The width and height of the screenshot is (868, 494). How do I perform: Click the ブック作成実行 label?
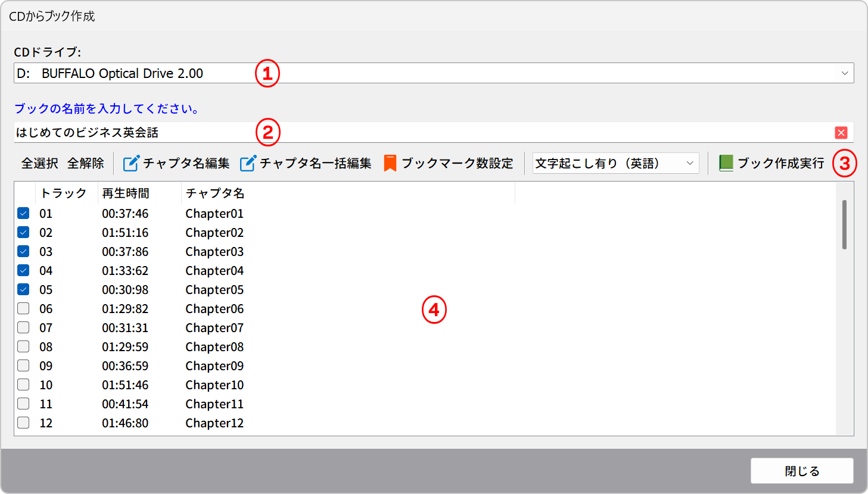pyautogui.click(x=781, y=163)
